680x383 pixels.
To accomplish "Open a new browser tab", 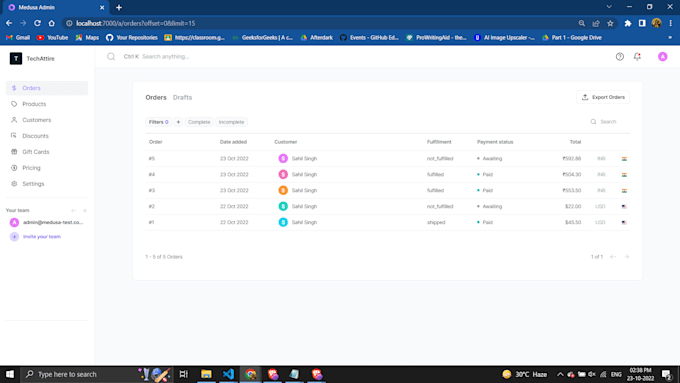I will coord(119,7).
